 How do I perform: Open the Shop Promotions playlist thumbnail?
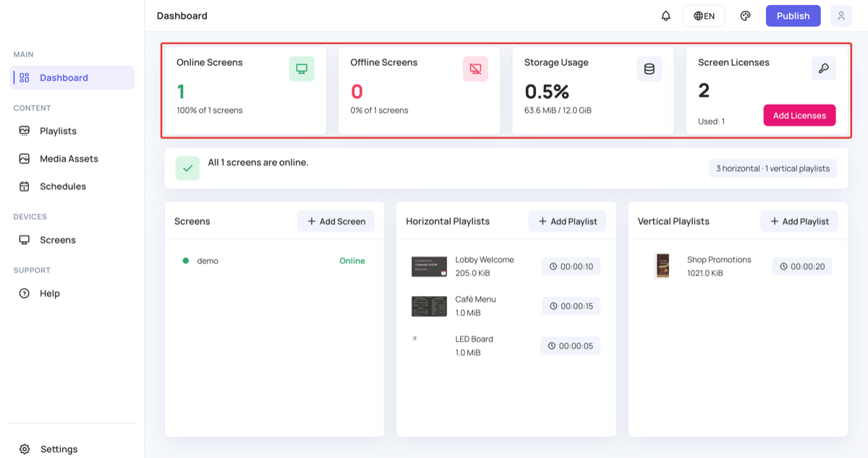tap(663, 266)
